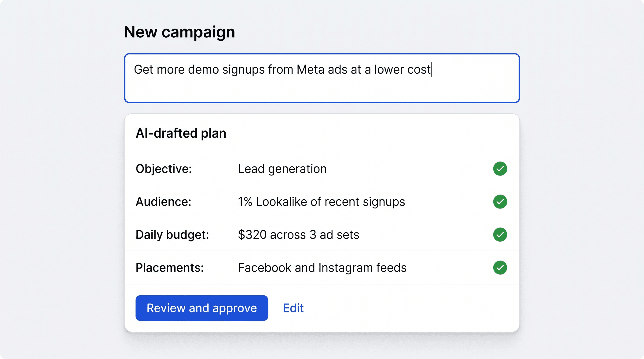Click the 'AI-drafted plan' heading
Image resolution: width=644 pixels, height=359 pixels.
[181, 133]
